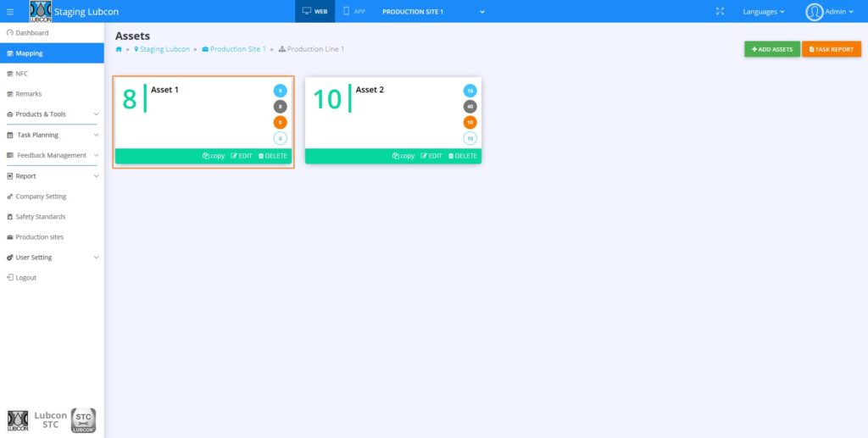The image size is (868, 438).
Task: Click the orange badge showing 10 on Asset 2
Action: tap(470, 122)
